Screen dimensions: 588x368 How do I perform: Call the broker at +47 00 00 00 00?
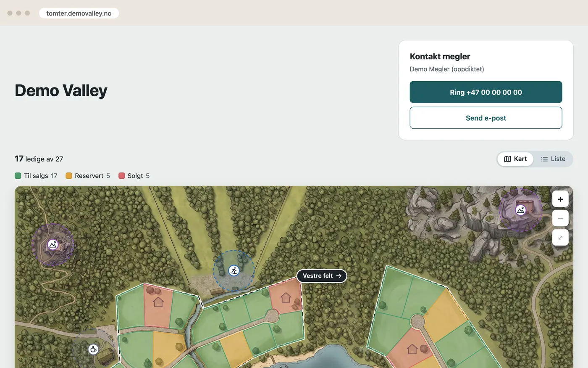[x=486, y=92]
